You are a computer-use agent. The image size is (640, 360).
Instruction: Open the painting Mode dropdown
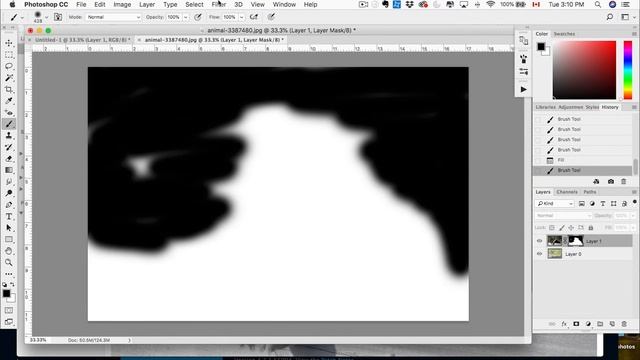(113, 17)
